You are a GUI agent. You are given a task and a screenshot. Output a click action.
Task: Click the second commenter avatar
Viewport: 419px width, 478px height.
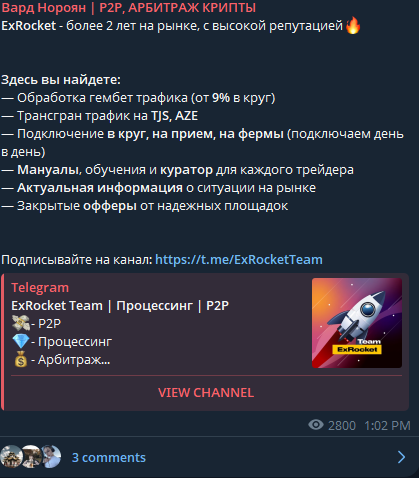pyautogui.click(x=31, y=456)
